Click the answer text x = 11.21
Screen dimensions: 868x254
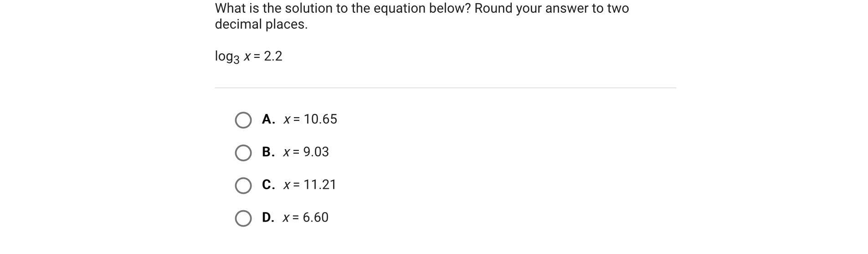310,185
